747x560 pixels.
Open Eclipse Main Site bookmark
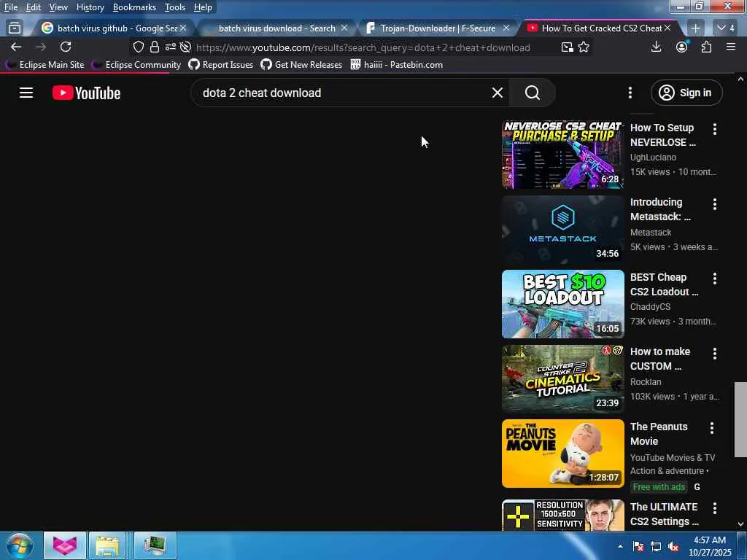44,65
